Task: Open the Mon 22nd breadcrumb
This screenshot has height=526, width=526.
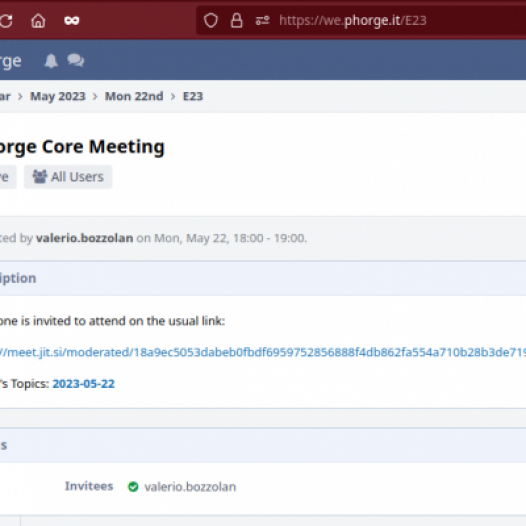Action: point(134,96)
